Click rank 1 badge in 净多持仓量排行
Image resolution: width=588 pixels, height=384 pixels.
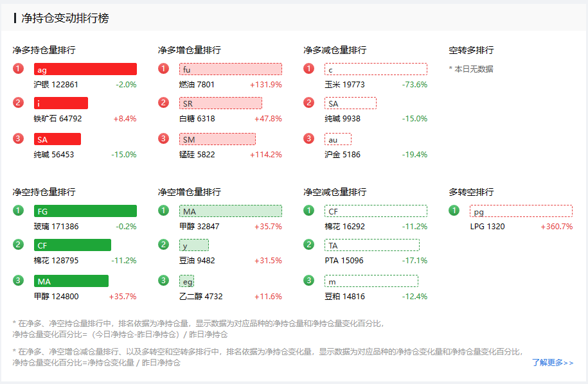click(18, 69)
